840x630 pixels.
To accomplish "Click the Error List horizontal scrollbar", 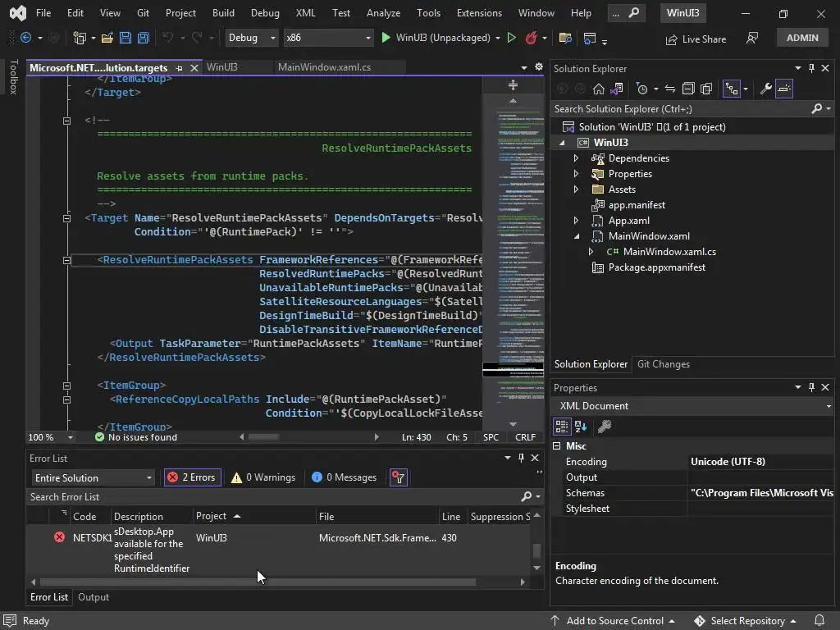I will 258,582.
